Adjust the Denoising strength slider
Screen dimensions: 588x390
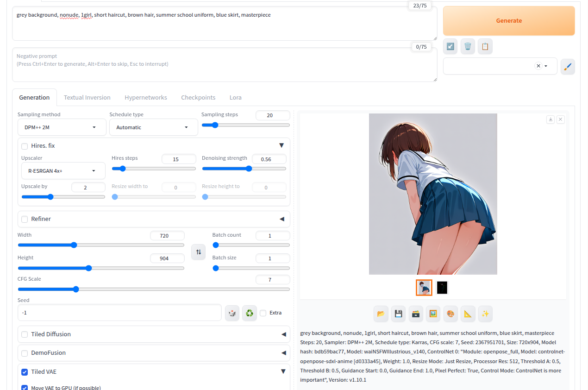point(244,169)
